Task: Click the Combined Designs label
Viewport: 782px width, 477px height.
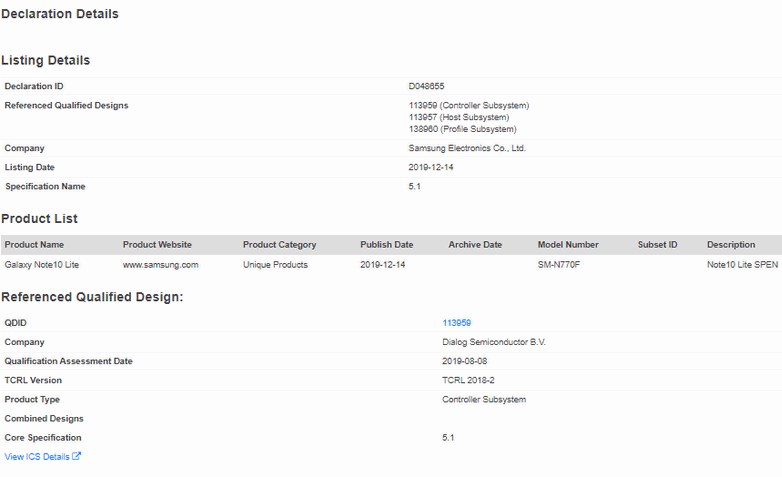Action: click(44, 418)
